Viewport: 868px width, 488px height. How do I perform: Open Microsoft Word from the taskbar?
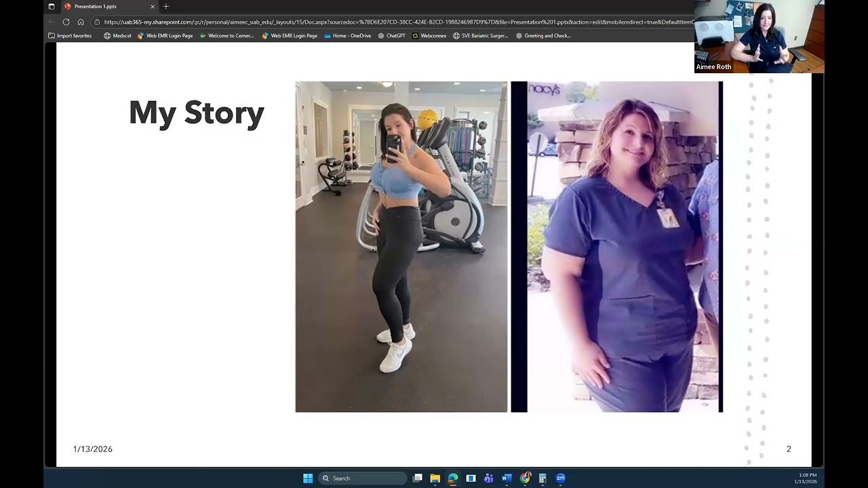pyautogui.click(x=507, y=478)
